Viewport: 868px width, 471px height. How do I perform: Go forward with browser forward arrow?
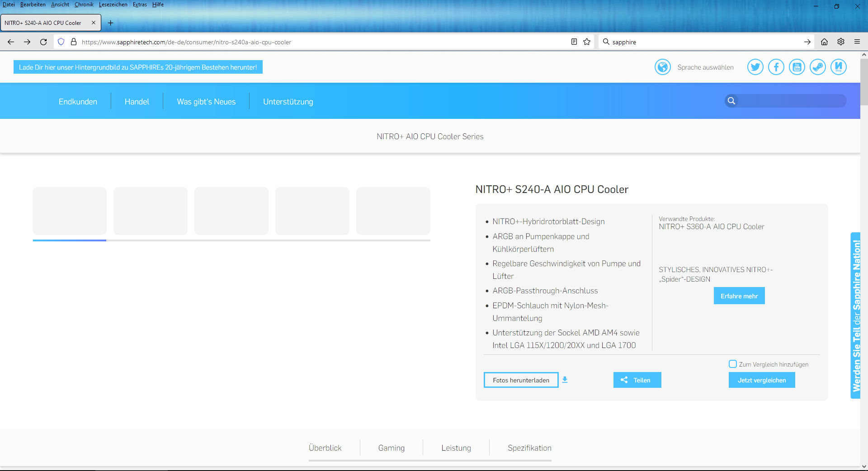(27, 42)
